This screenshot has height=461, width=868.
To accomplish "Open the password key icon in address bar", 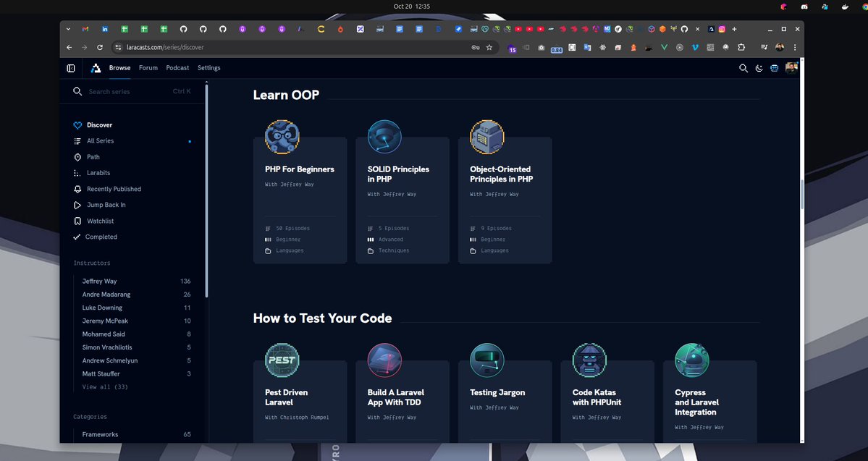I will click(x=476, y=48).
